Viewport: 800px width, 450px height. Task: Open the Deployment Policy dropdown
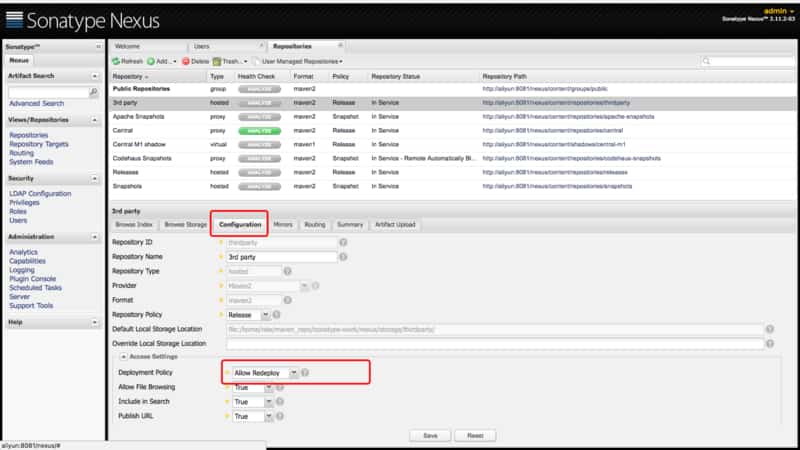(293, 373)
